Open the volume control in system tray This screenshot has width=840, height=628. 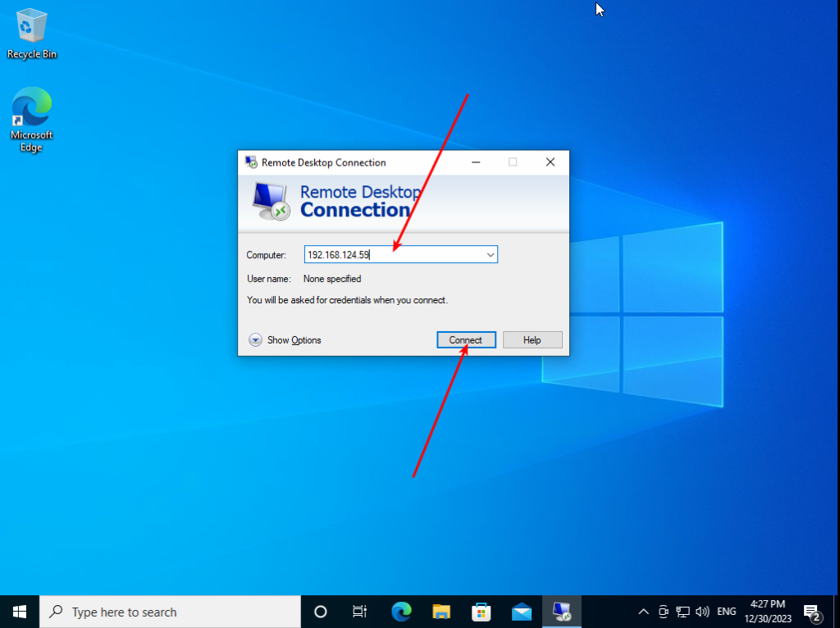[x=702, y=612]
